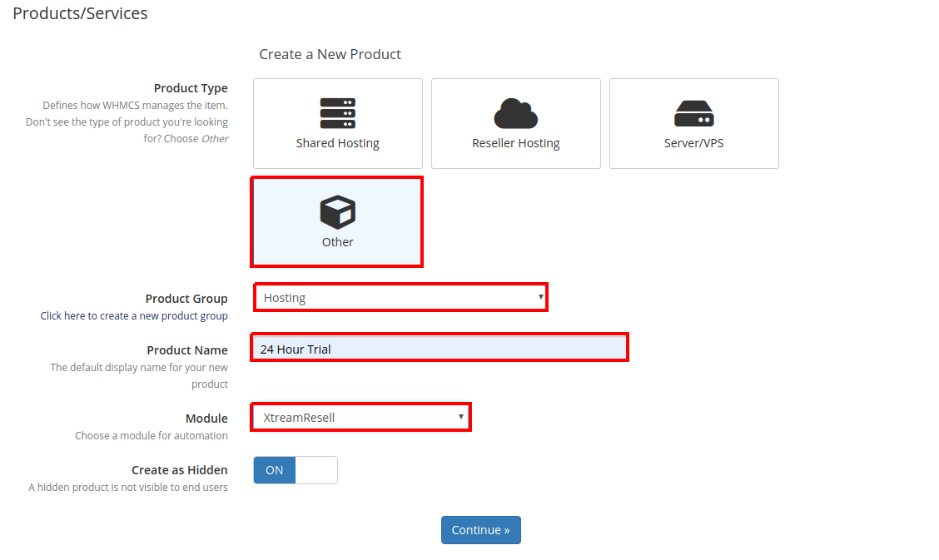
Task: Click the arrow on Product Group select
Action: (540, 296)
